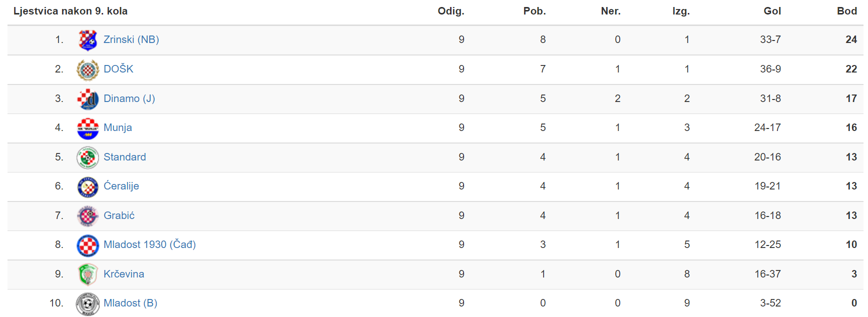Click the Dinamo (J) club crest
Viewport: 868px width, 317px height.
[x=88, y=99]
